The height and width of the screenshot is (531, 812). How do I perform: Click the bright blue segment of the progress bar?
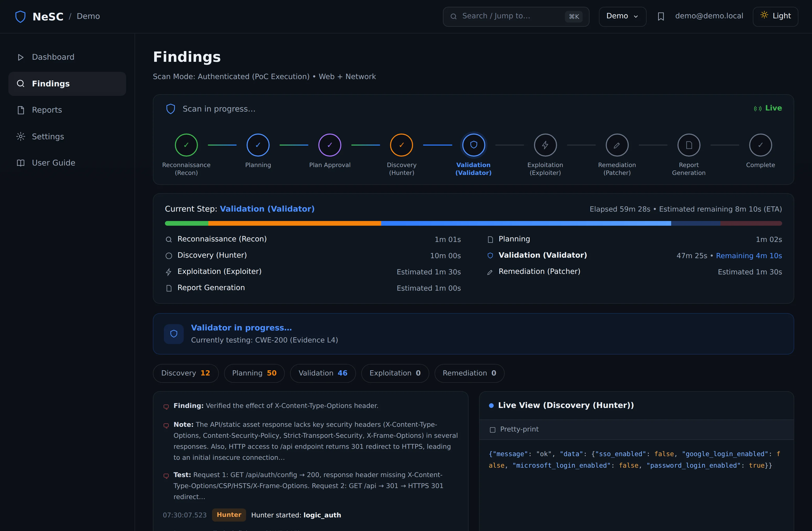(x=526, y=223)
